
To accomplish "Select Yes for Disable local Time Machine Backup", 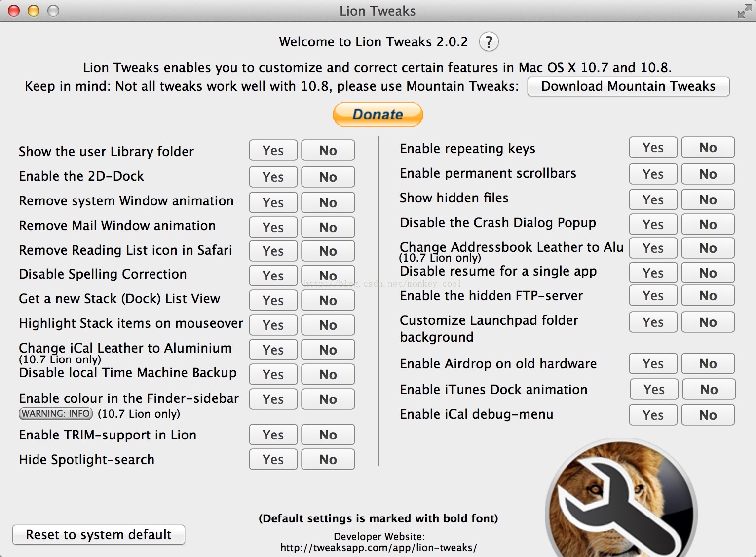I will click(273, 375).
